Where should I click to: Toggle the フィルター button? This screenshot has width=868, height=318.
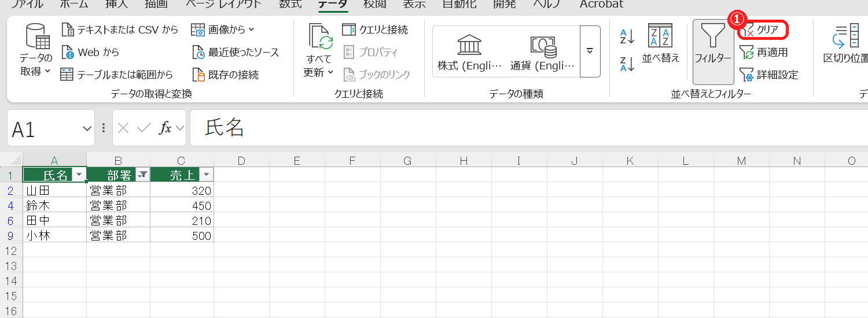pos(713,52)
